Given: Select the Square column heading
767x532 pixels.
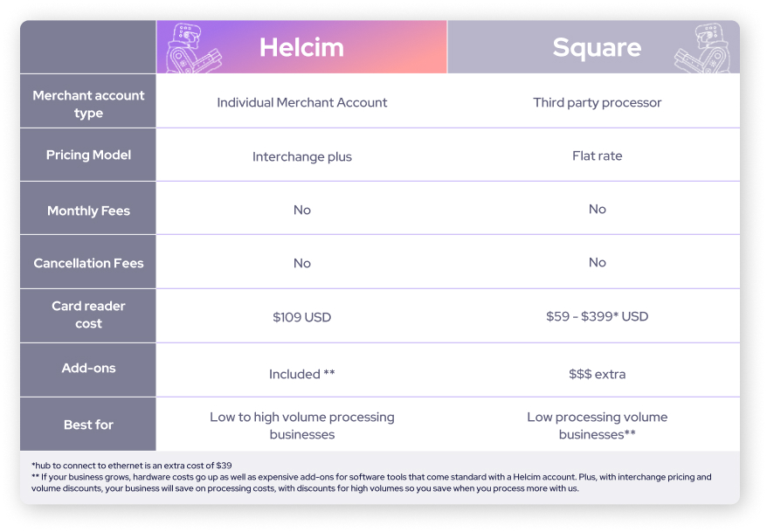Looking at the screenshot, I should tap(597, 47).
